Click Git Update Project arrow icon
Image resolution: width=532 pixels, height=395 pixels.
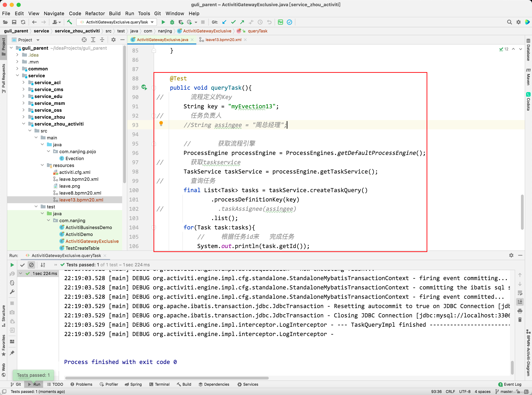(x=224, y=22)
